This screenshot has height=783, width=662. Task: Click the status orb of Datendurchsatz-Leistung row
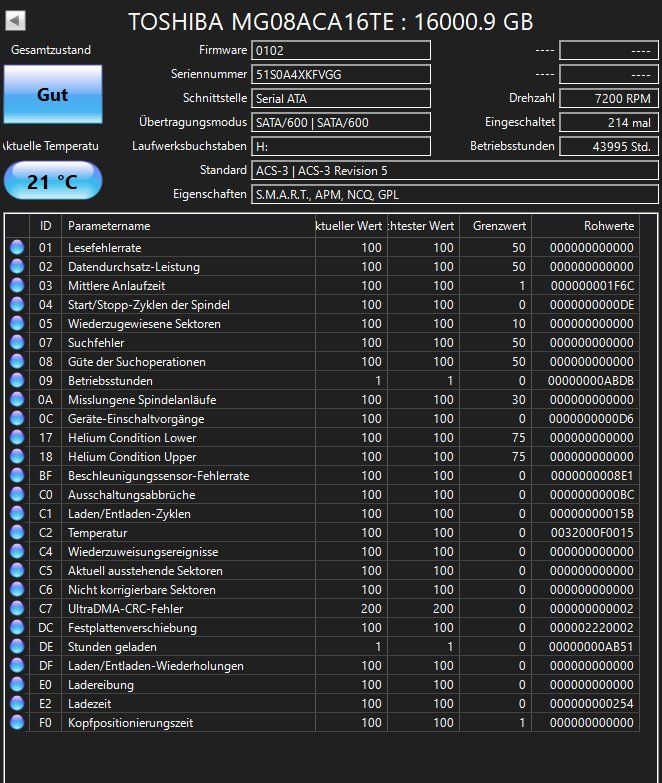click(x=17, y=266)
